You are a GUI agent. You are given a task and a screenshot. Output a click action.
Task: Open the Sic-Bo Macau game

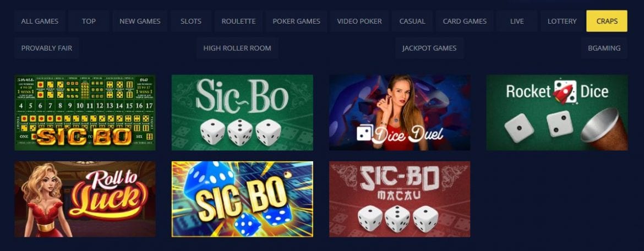(x=400, y=199)
